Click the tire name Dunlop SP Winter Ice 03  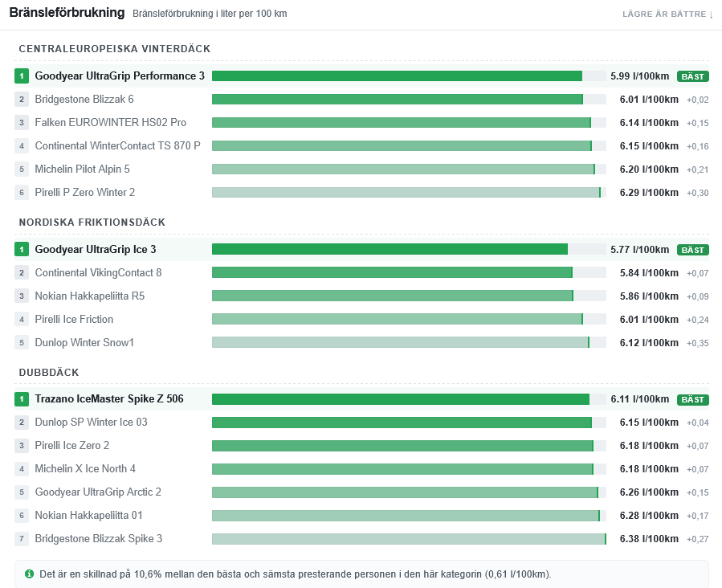click(92, 423)
